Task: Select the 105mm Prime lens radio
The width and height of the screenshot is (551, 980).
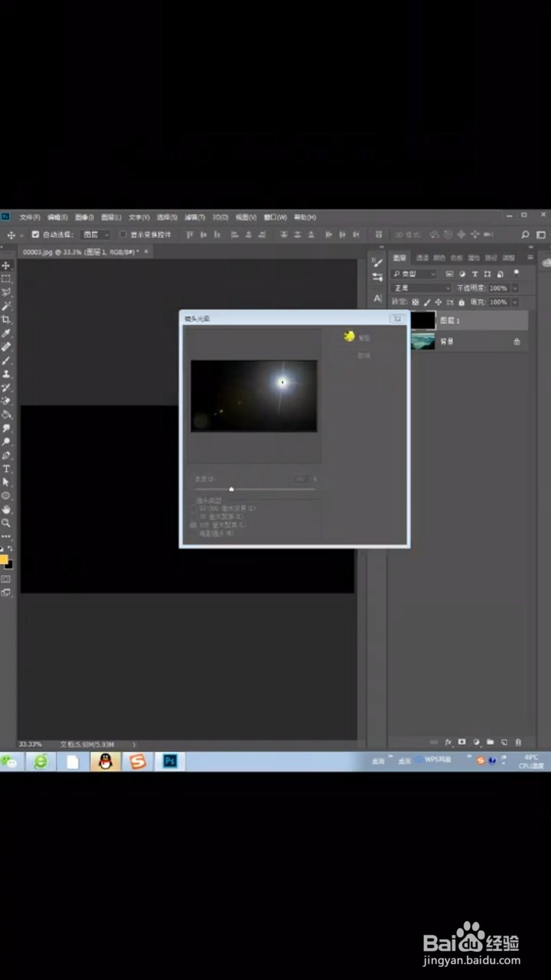Action: coord(193,525)
